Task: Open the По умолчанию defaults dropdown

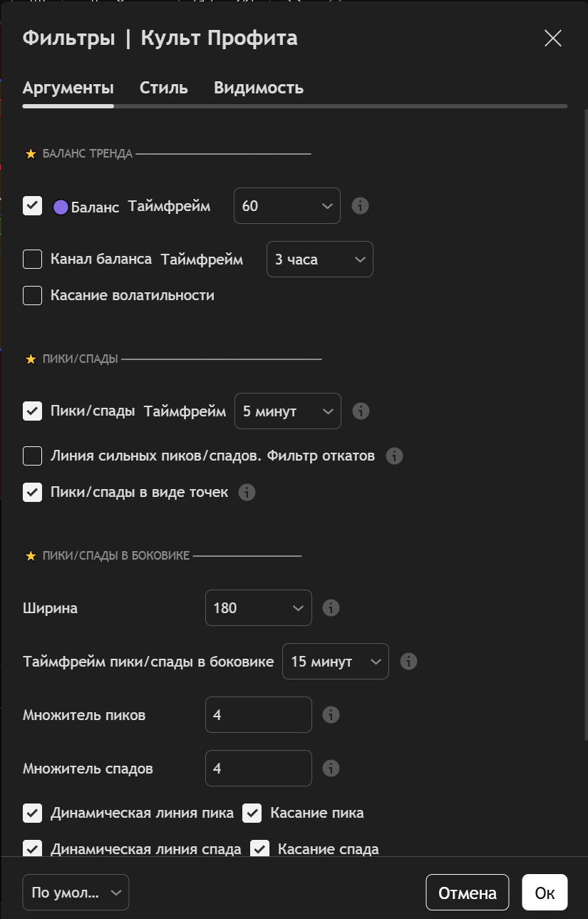Action: coord(76,893)
